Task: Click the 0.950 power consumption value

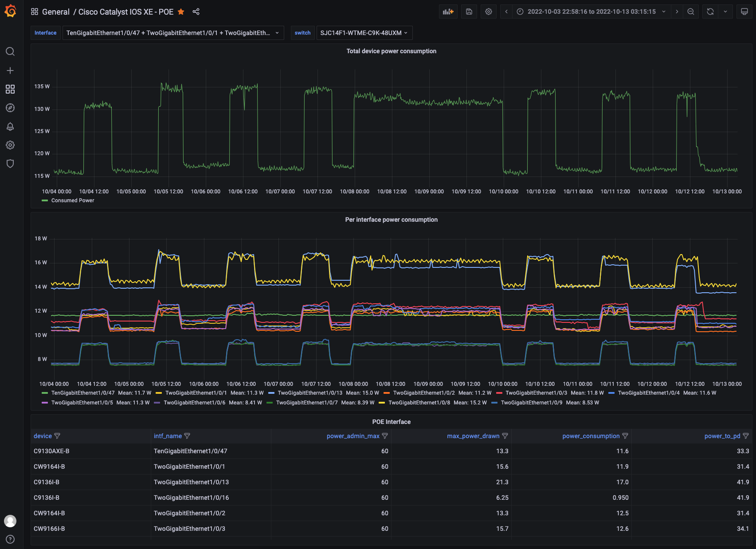Action: click(620, 498)
